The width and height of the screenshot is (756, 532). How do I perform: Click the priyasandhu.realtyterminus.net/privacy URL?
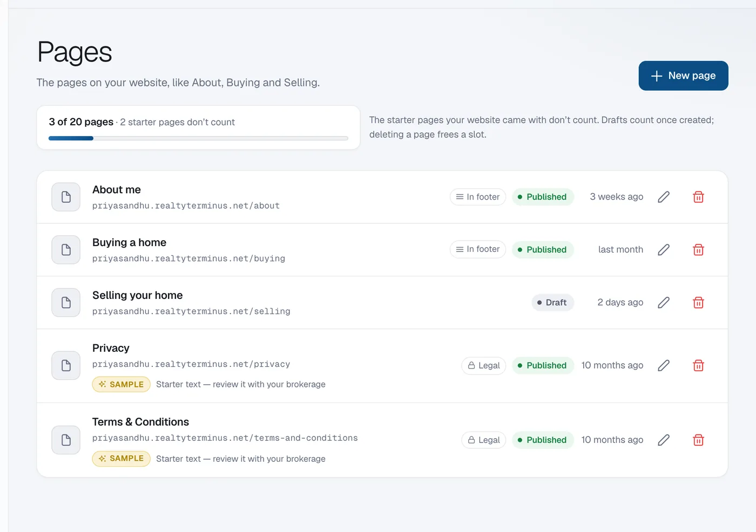pos(191,365)
